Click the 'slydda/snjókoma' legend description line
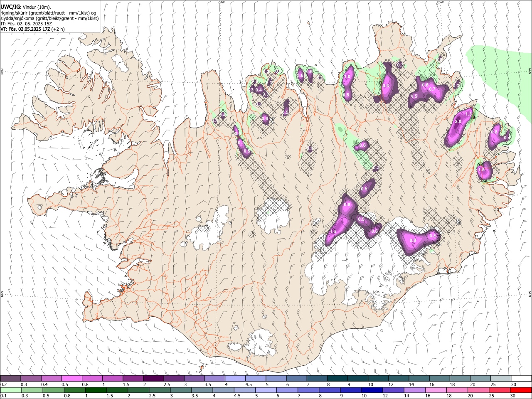Screen dimensions: 532x399 tap(49, 18)
